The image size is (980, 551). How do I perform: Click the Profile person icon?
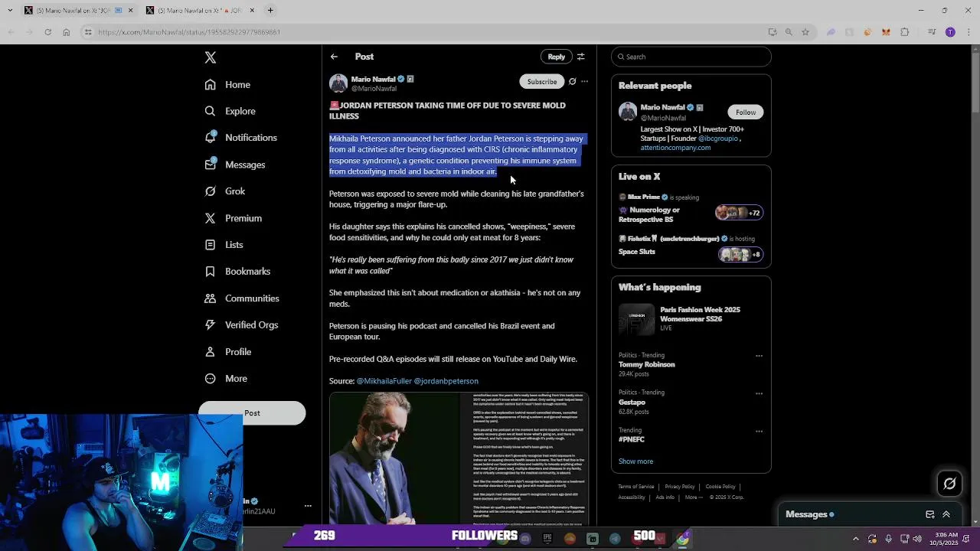(210, 352)
